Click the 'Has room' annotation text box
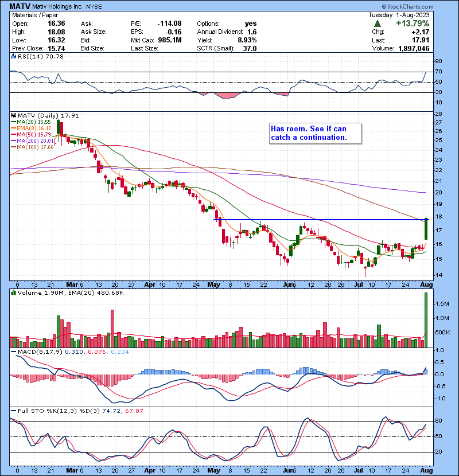 (x=316, y=133)
